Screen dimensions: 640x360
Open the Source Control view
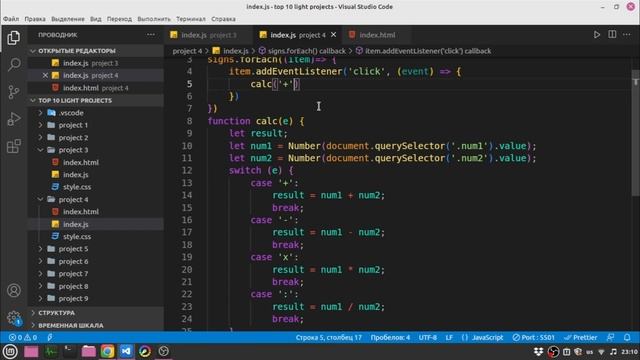pyautogui.click(x=14, y=92)
